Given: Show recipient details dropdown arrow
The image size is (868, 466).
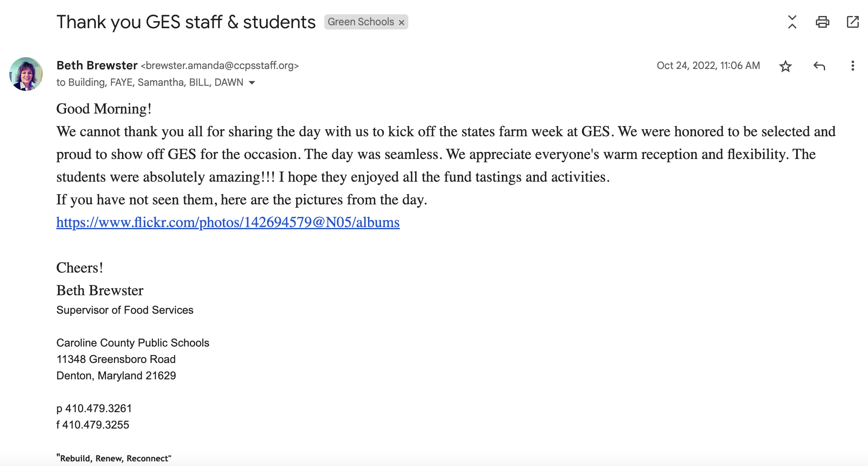Looking at the screenshot, I should pyautogui.click(x=252, y=83).
